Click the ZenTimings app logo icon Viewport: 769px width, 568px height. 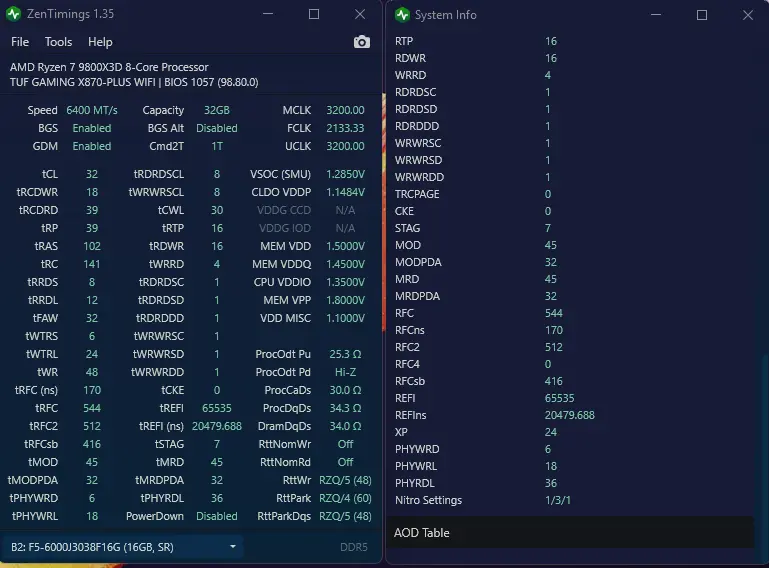point(14,14)
